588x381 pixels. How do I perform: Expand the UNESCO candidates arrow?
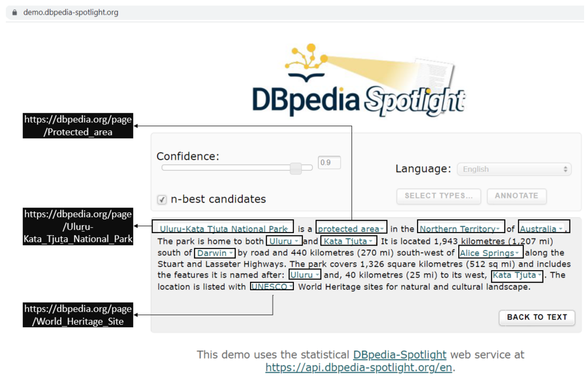tap(291, 286)
